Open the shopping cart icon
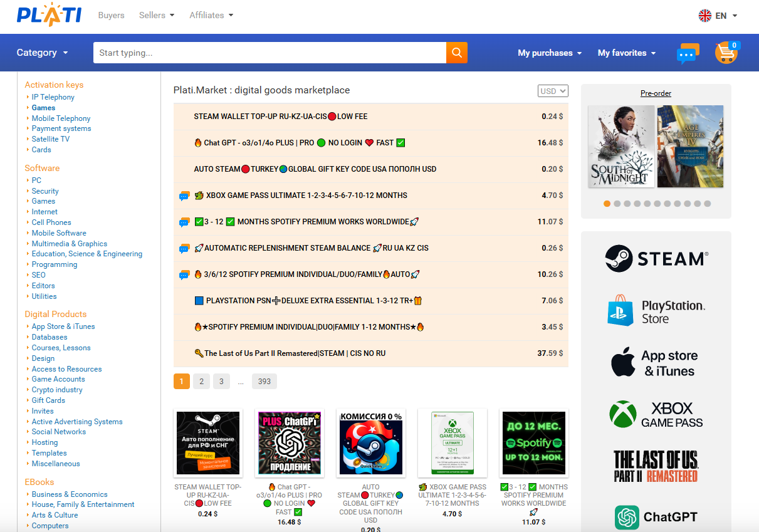 pos(726,53)
